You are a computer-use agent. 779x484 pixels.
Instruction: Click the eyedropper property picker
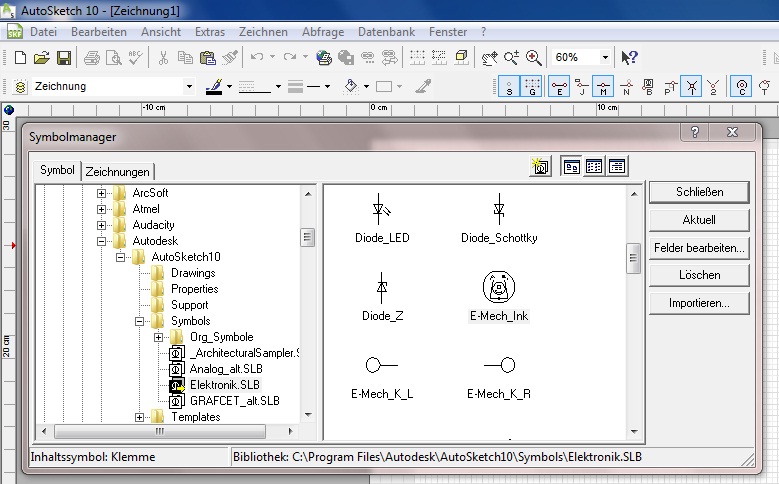[x=423, y=86]
